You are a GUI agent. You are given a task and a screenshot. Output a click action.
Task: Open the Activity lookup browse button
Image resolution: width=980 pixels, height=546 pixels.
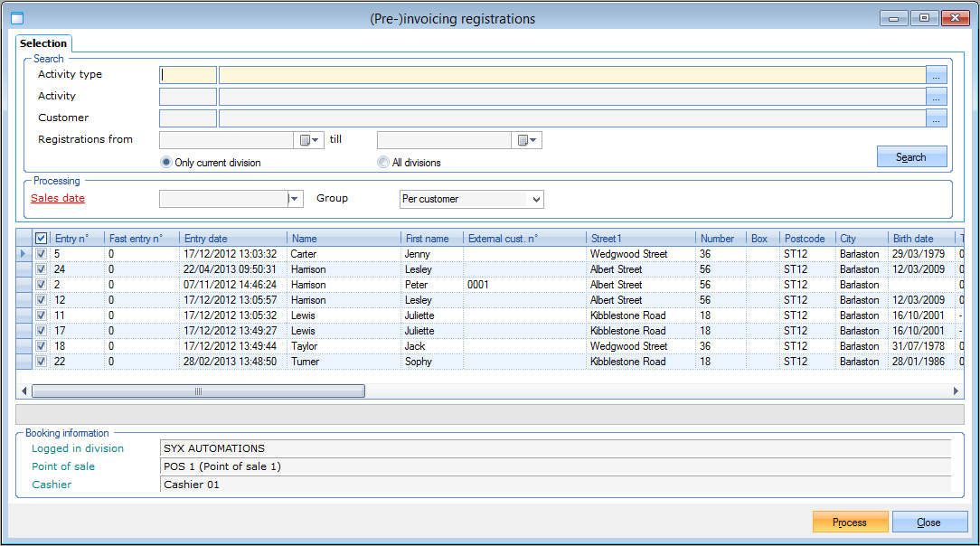click(936, 97)
